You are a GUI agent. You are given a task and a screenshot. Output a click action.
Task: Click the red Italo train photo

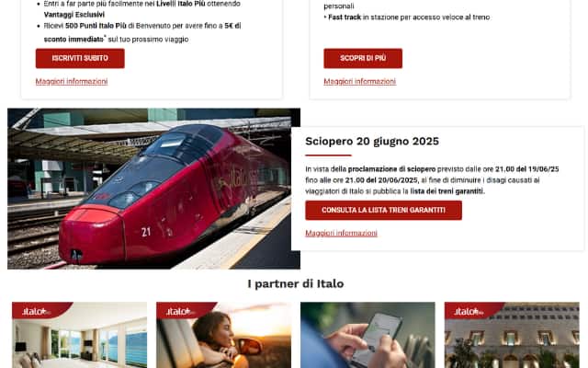click(x=153, y=189)
